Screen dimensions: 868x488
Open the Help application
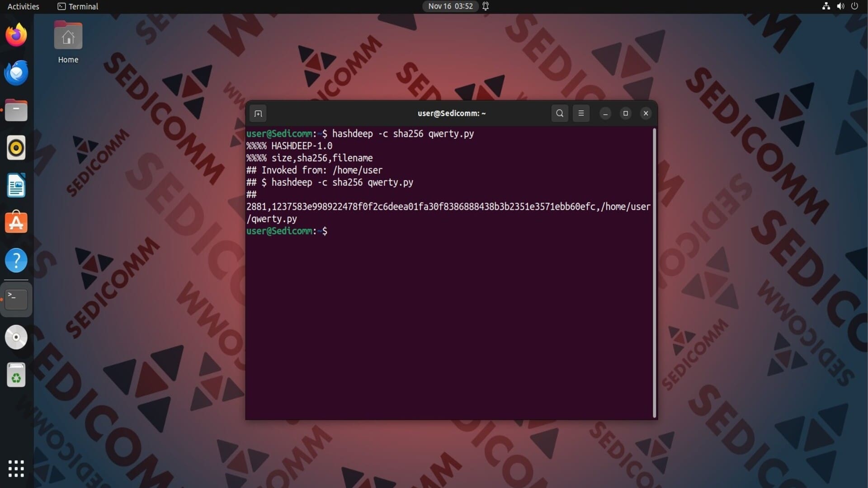[x=16, y=261]
